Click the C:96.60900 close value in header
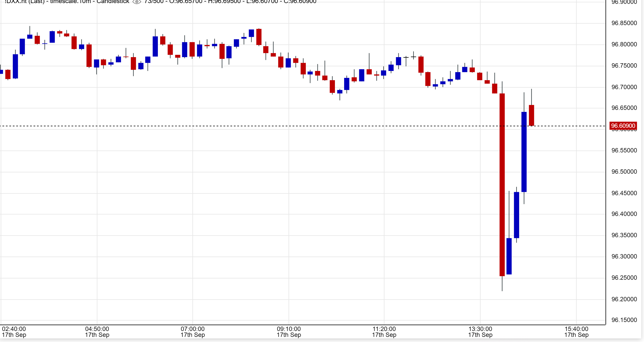Viewport: 644px width, 342px height. click(x=300, y=2)
